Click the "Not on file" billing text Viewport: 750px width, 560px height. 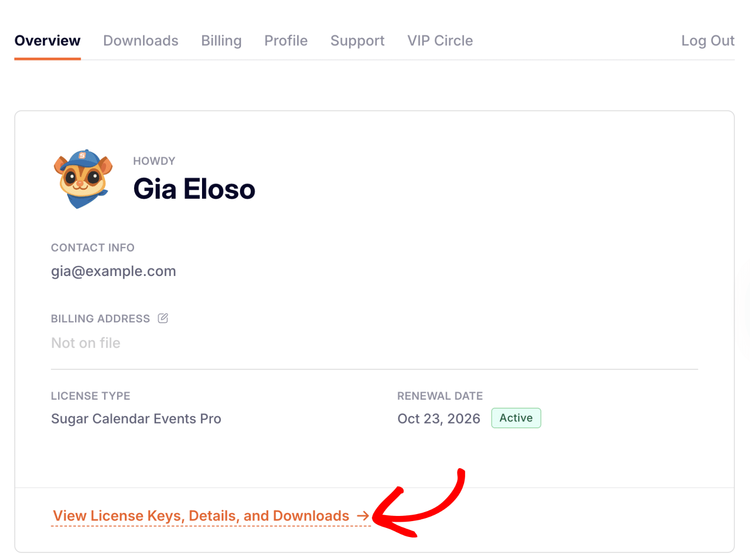tap(86, 343)
